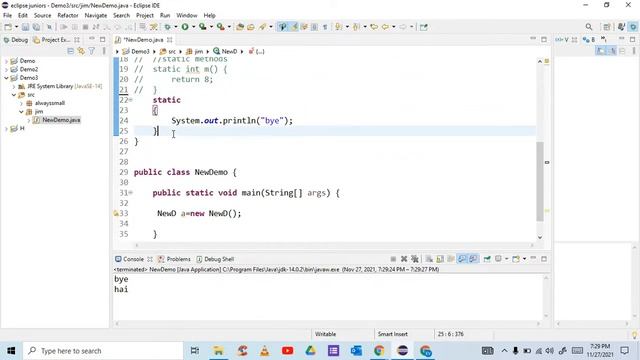Click the Coverage launch icon

point(202,27)
